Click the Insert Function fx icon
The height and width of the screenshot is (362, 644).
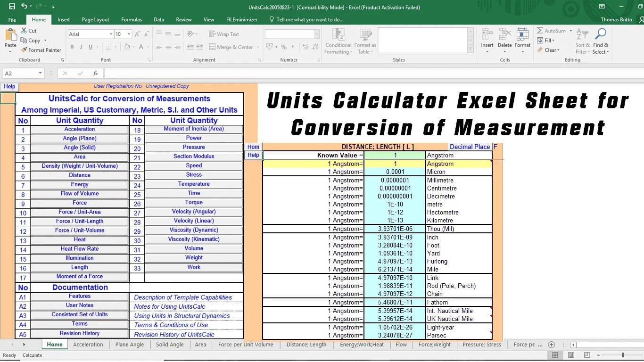95,74
